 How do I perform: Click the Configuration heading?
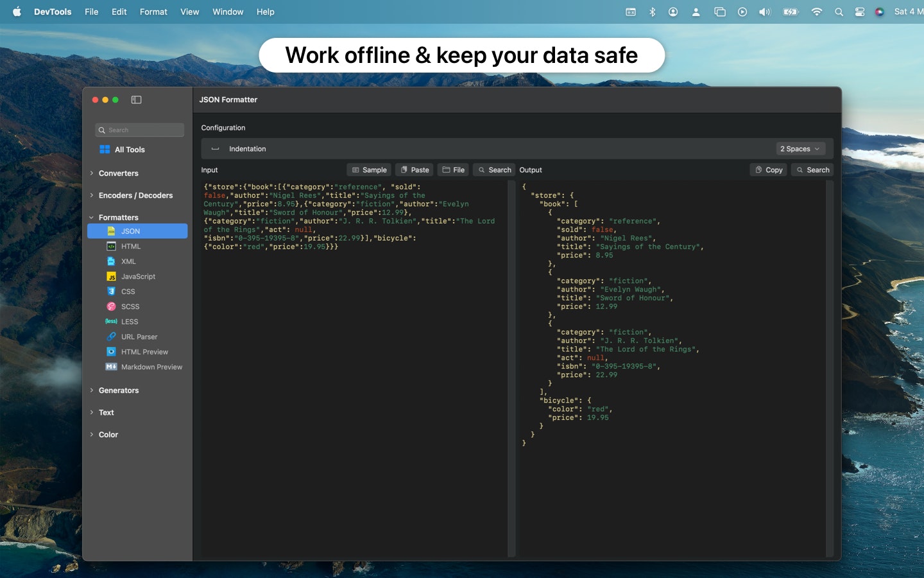pos(223,128)
